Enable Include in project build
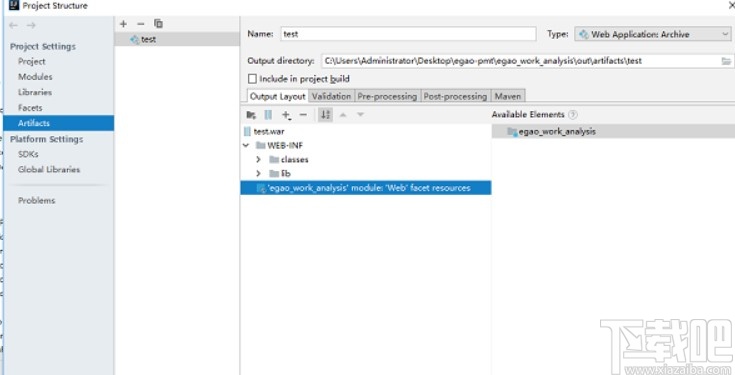This screenshot has height=375, width=735. point(252,79)
